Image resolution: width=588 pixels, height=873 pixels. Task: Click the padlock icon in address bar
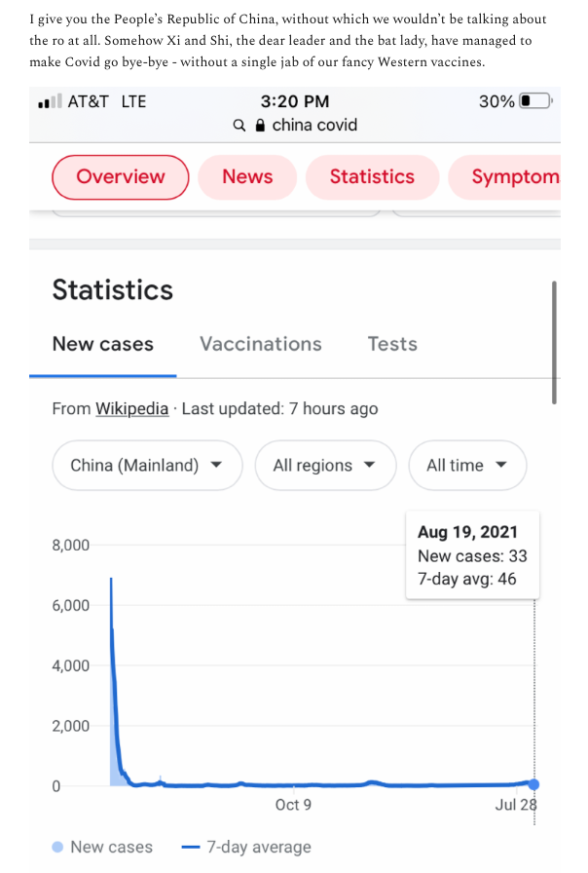pyautogui.click(x=260, y=126)
